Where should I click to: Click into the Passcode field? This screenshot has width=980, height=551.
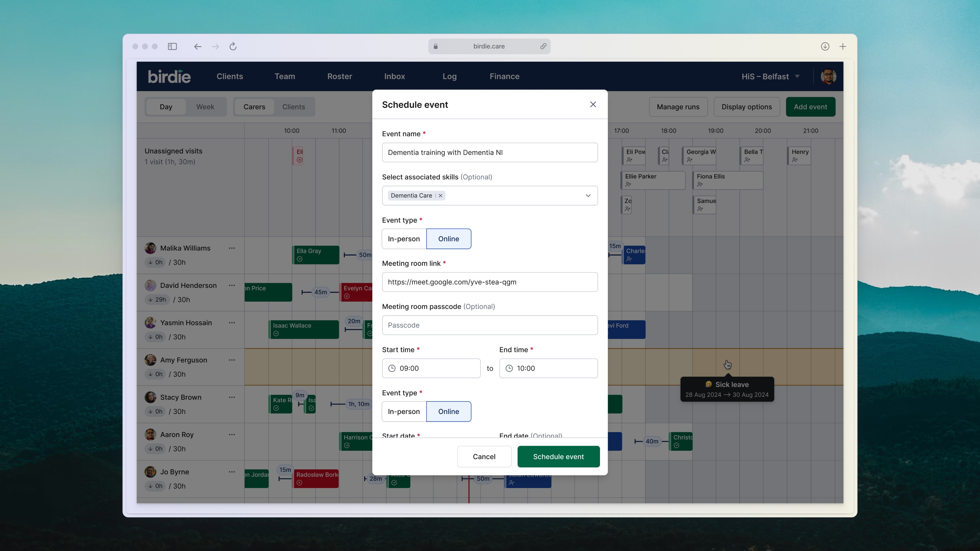tap(490, 325)
